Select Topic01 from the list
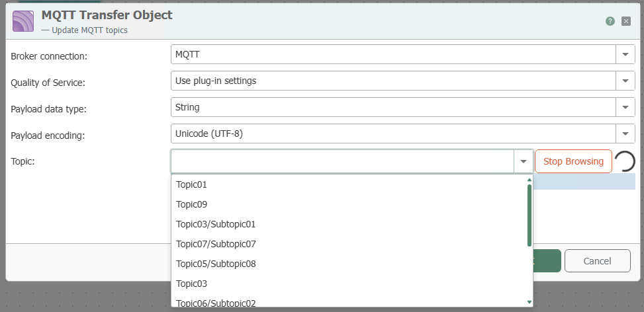 (x=349, y=185)
